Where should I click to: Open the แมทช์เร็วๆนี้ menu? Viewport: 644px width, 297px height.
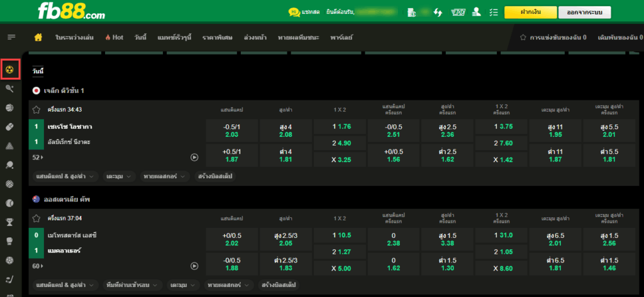174,37
